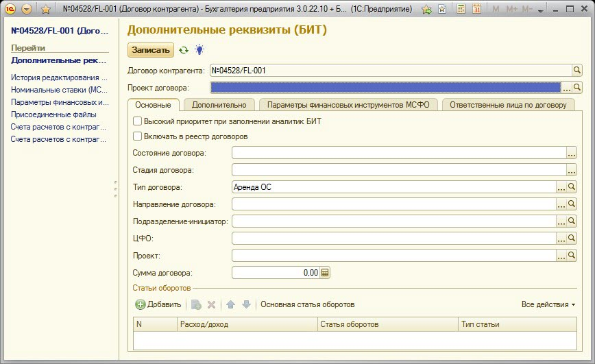Open Параметры финансовых инструментов МСФО tab
The image size is (595, 364).
coord(348,105)
